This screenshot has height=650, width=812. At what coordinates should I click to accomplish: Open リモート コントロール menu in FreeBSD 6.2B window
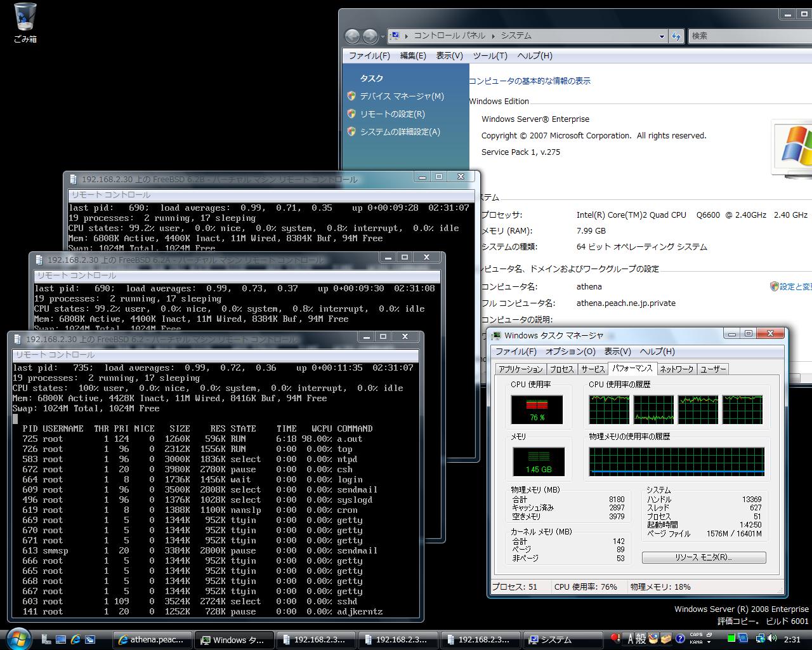[111, 195]
